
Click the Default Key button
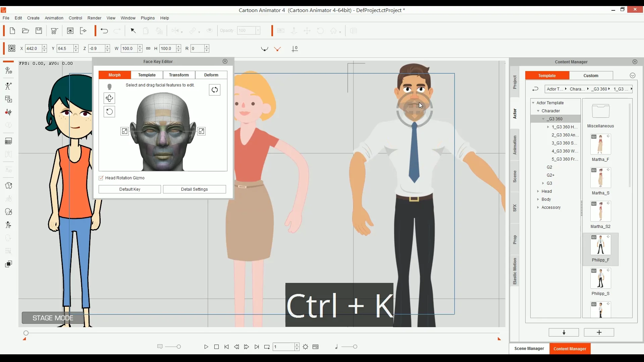(130, 189)
